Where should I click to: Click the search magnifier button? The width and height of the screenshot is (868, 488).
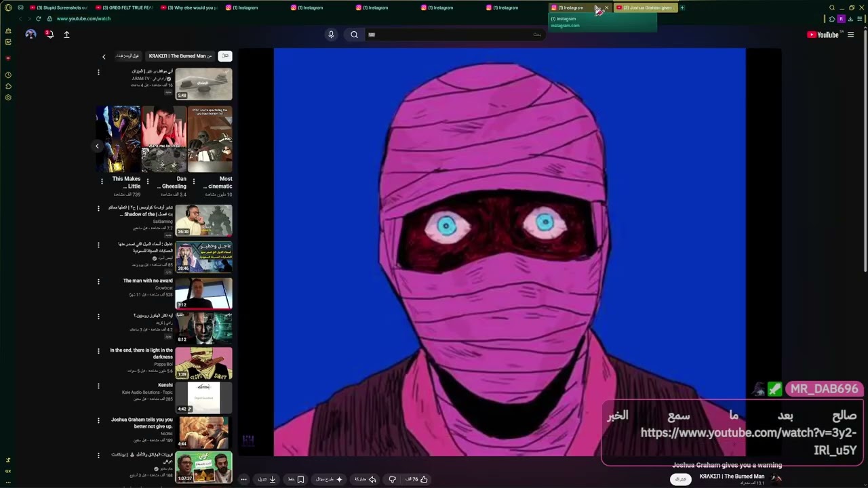354,35
